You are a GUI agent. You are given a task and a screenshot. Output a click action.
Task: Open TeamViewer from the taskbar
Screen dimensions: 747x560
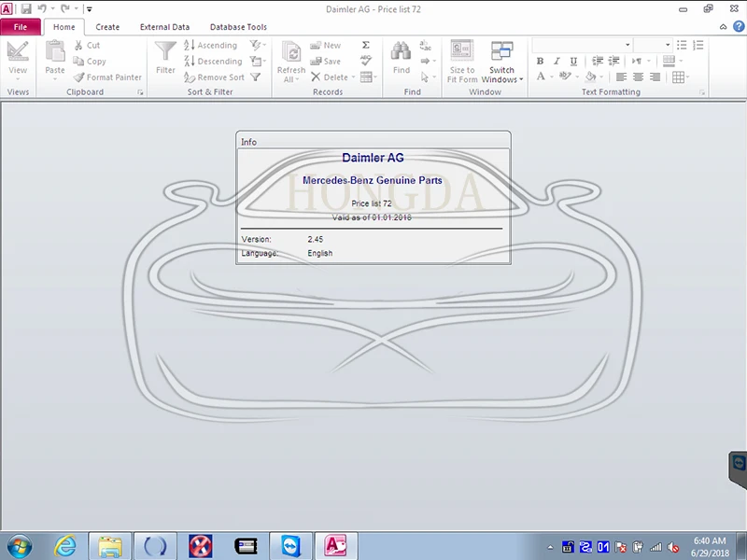[x=290, y=546]
